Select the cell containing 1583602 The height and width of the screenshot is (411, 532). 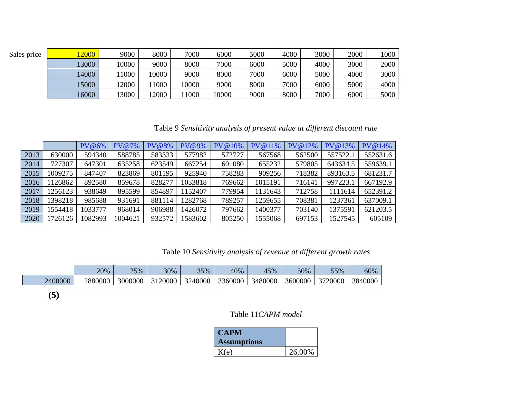click(193, 218)
